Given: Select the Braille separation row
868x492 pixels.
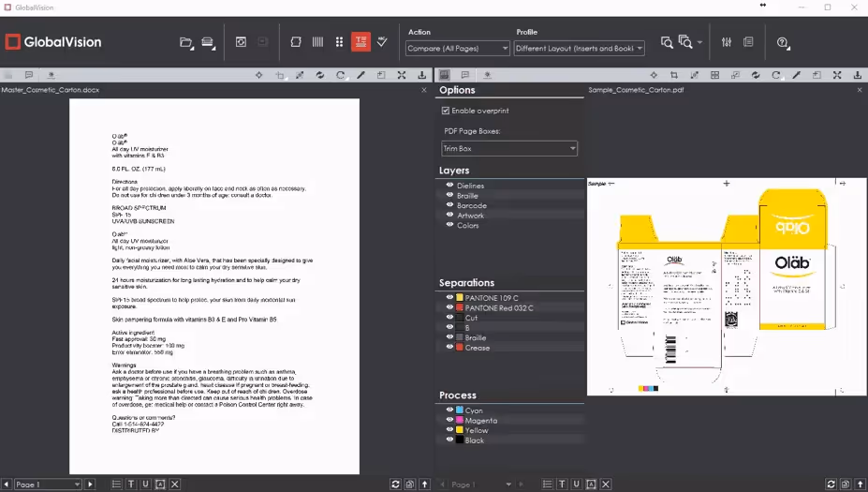Looking at the screenshot, I should tap(509, 337).
